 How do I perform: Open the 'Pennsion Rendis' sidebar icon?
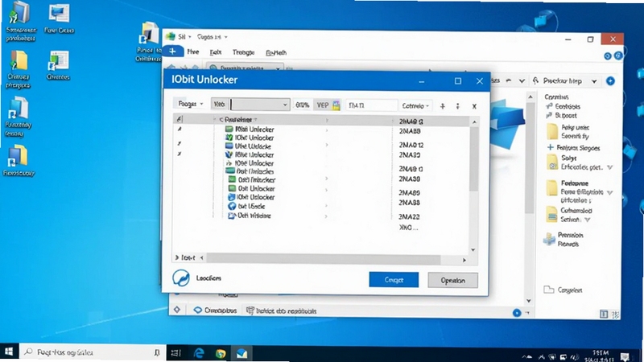point(550,239)
